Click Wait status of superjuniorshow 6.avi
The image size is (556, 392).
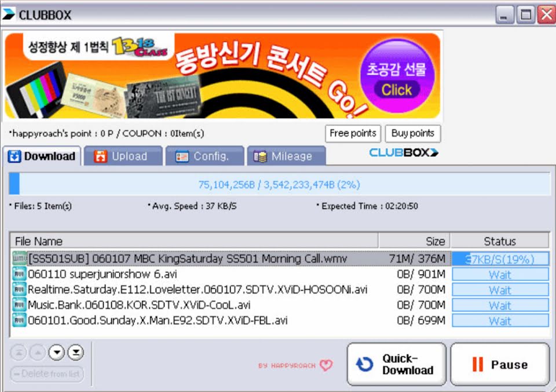click(x=500, y=274)
